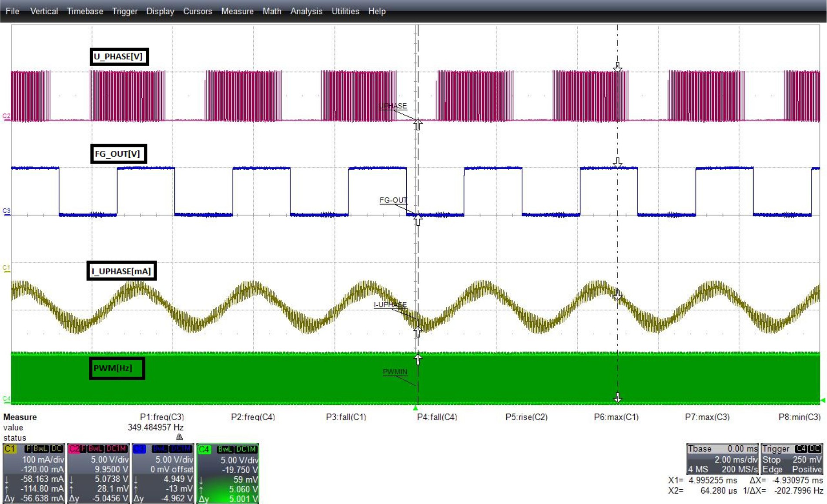The height and width of the screenshot is (504, 827).
Task: Open the Cursors menu
Action: pyautogui.click(x=198, y=11)
